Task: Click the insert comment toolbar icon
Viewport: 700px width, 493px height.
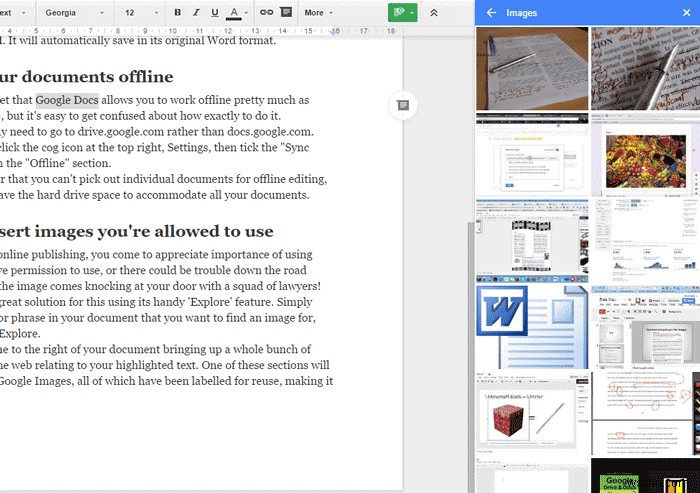Action: [286, 13]
